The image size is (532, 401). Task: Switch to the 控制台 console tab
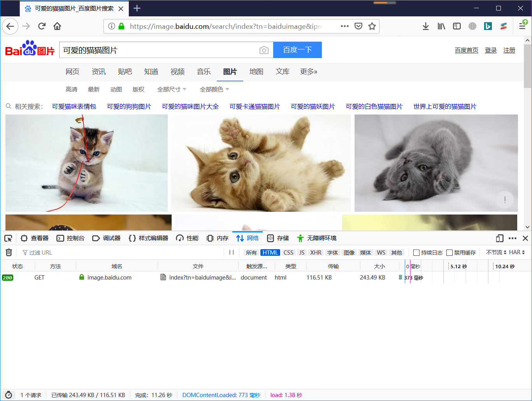(70, 238)
